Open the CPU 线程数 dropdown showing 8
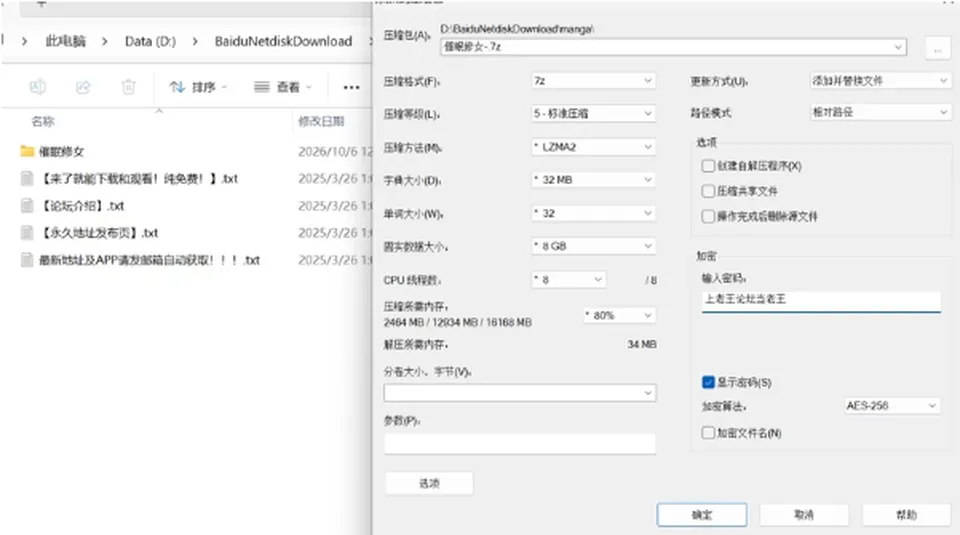The height and width of the screenshot is (535, 960). pos(569,280)
